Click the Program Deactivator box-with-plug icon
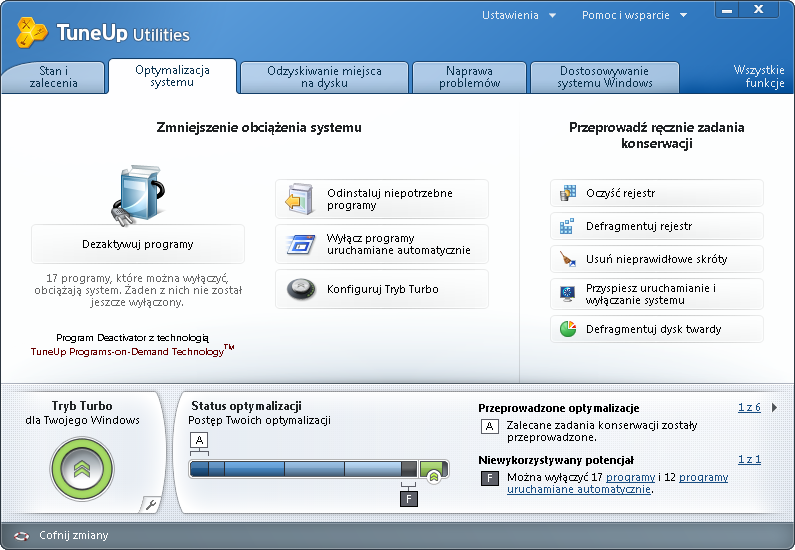Viewport: 795px width, 550px height. pos(138,195)
